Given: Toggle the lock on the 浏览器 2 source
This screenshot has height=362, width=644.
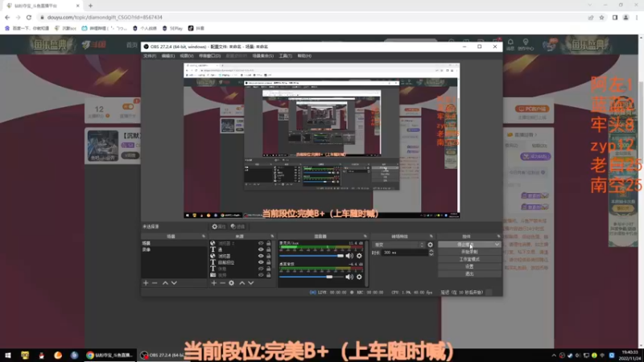Looking at the screenshot, I should 269,244.
